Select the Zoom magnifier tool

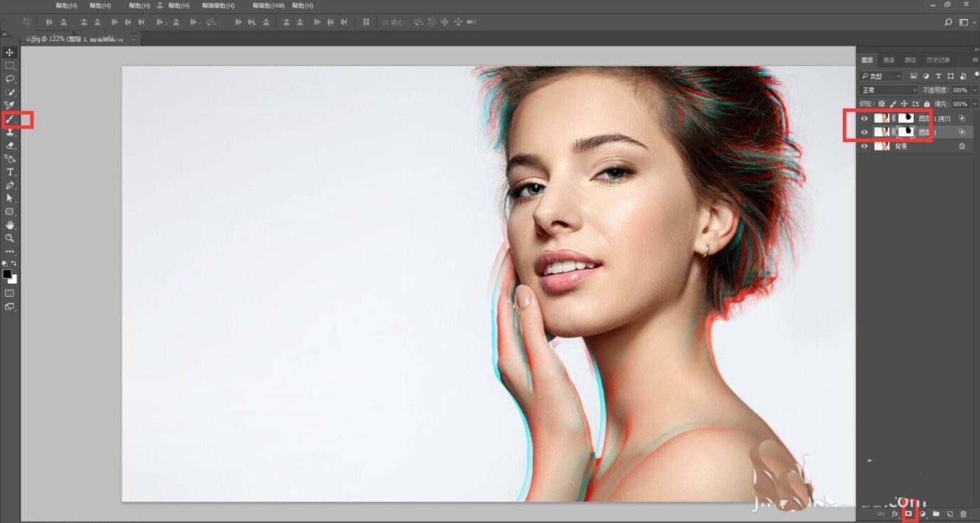(10, 238)
